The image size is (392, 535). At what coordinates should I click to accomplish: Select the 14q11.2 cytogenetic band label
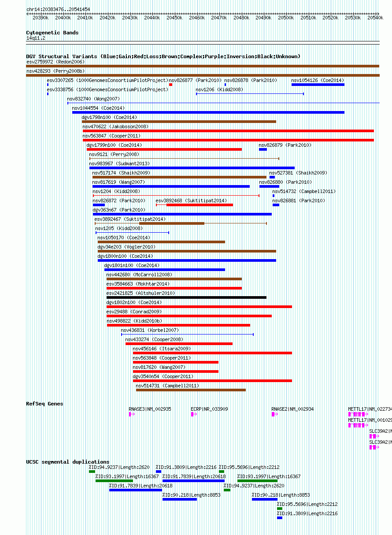36,38
